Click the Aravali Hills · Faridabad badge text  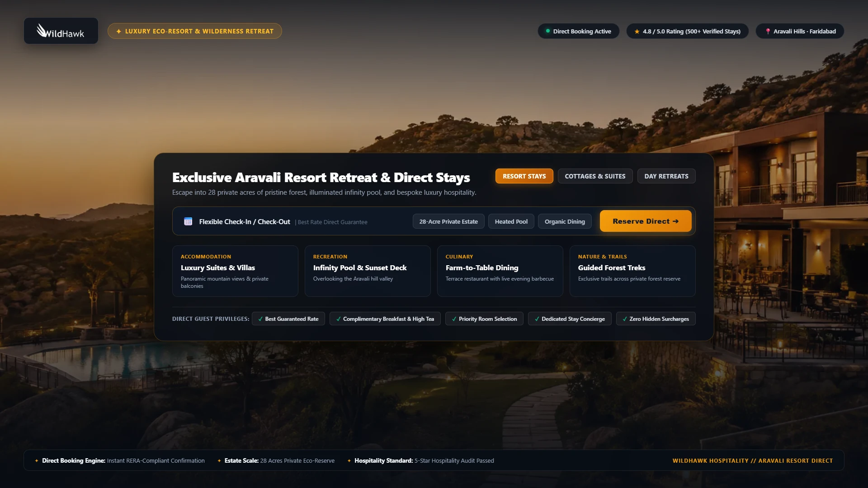[x=805, y=31]
